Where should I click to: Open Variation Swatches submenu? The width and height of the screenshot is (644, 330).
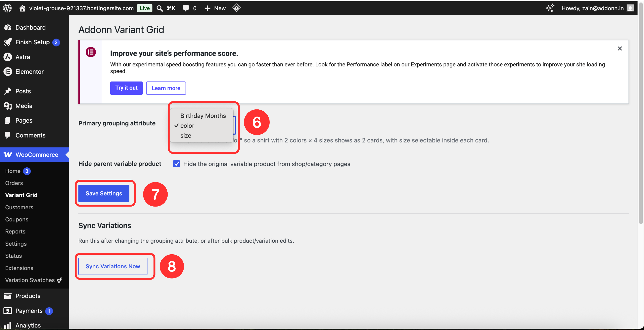(34, 280)
